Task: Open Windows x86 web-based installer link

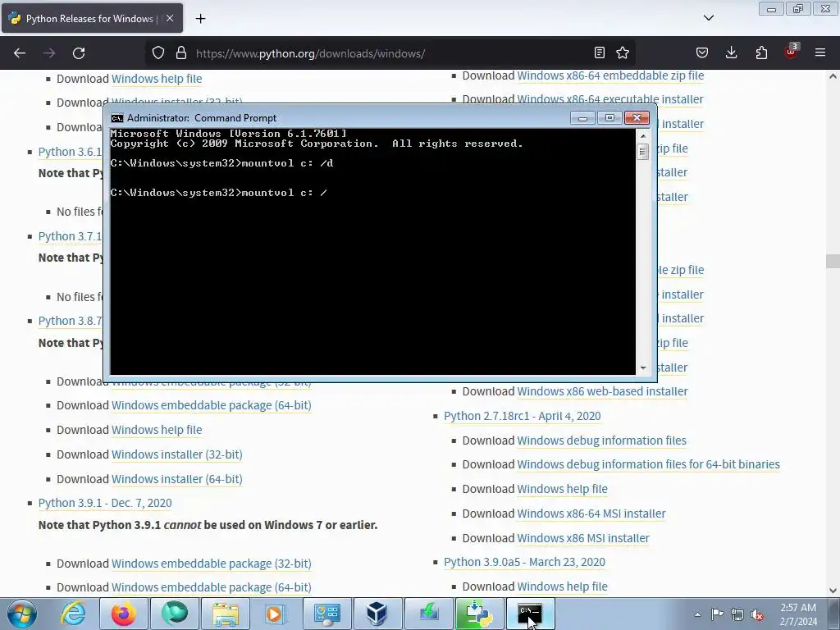Action: click(x=602, y=391)
